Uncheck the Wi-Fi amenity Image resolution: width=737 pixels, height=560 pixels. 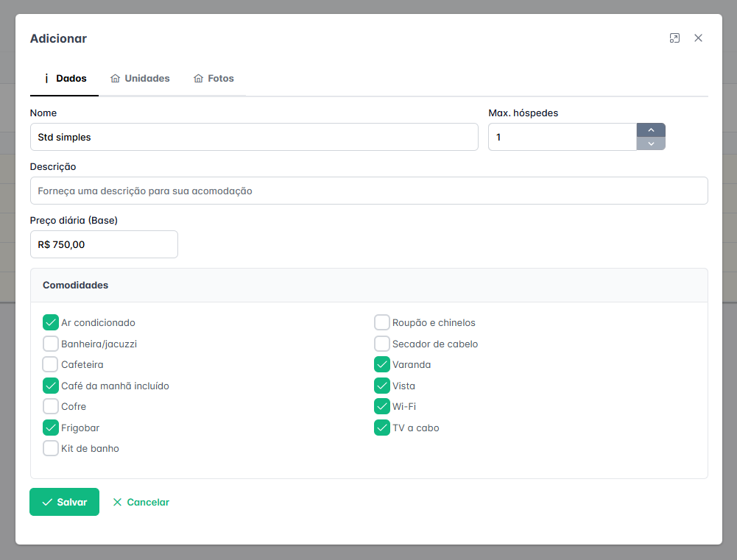coord(382,406)
